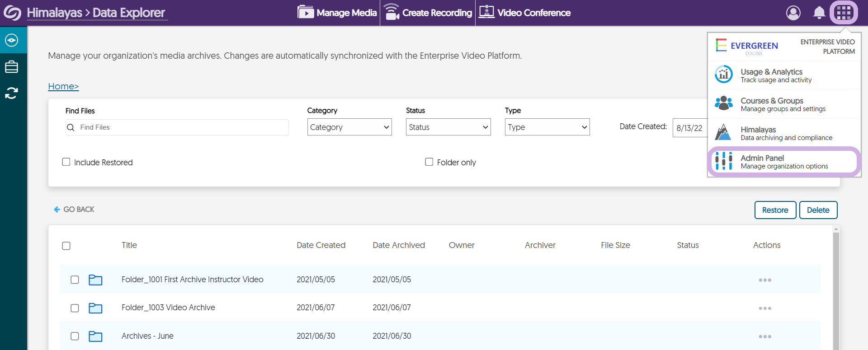Expand the Category dropdown
The height and width of the screenshot is (350, 868).
click(349, 127)
